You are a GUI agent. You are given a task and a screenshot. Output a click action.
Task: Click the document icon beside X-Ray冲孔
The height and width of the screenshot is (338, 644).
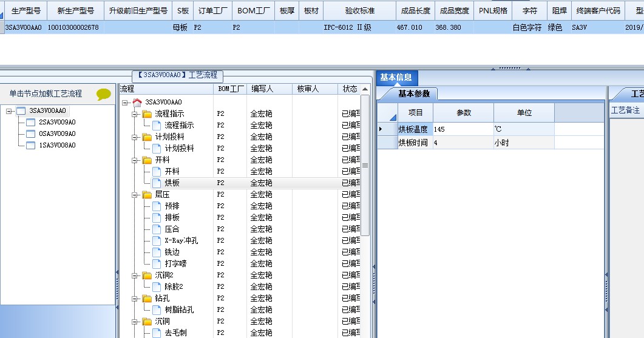click(157, 240)
